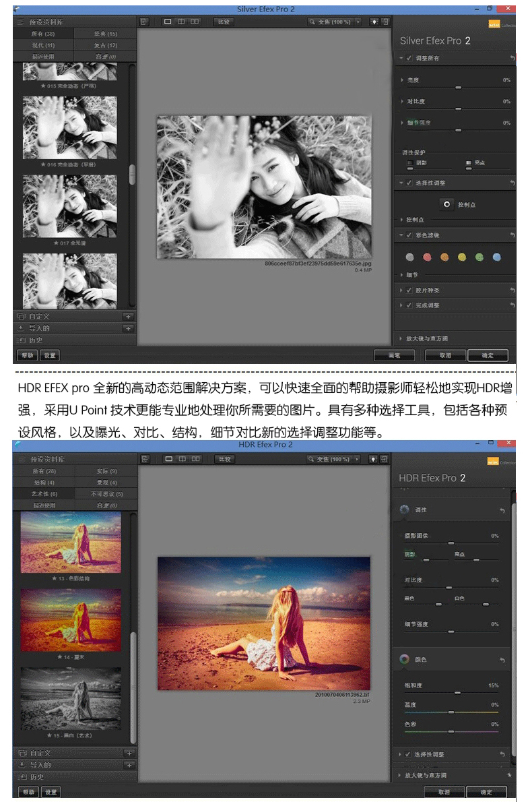Expand the 对比度 settings in Silver Efex

pyautogui.click(x=403, y=101)
